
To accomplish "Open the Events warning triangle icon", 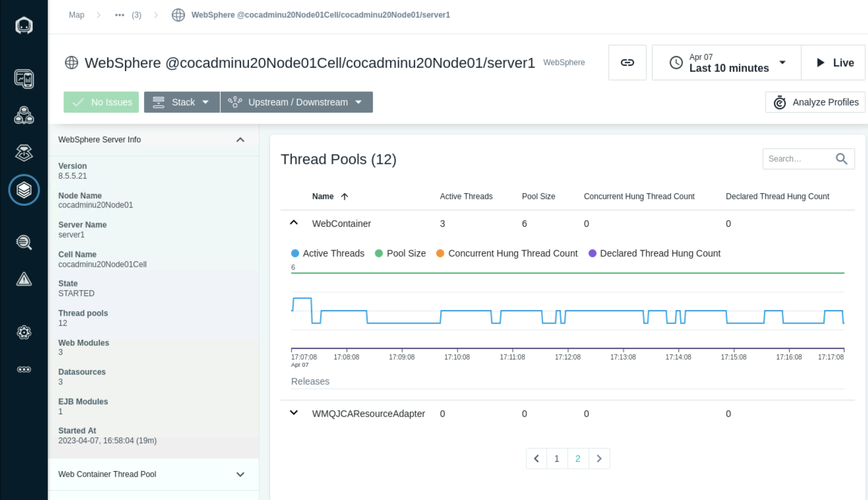I will click(x=24, y=279).
